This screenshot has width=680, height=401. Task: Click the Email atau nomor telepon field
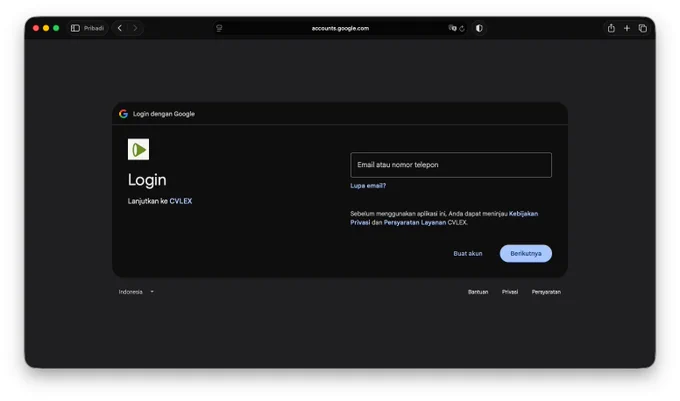pyautogui.click(x=451, y=165)
